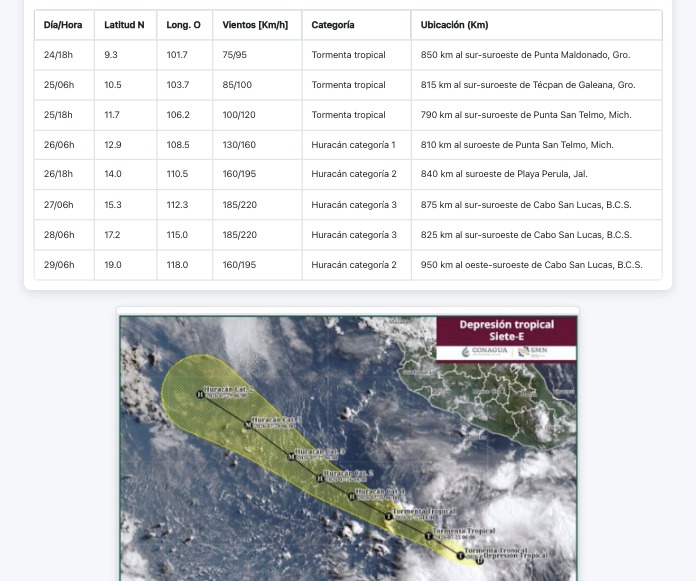
Task: Select wind value 185/220 in 28/06h row
Action: click(x=240, y=235)
